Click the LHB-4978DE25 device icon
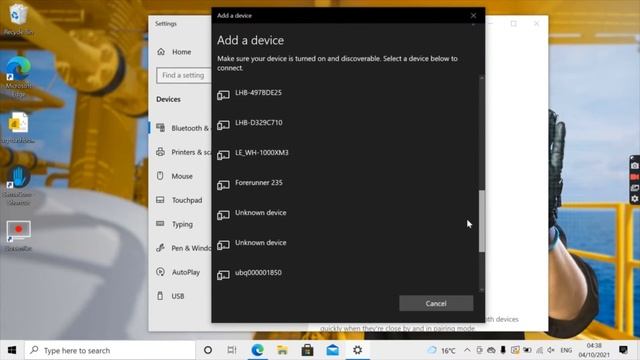 [x=223, y=95]
